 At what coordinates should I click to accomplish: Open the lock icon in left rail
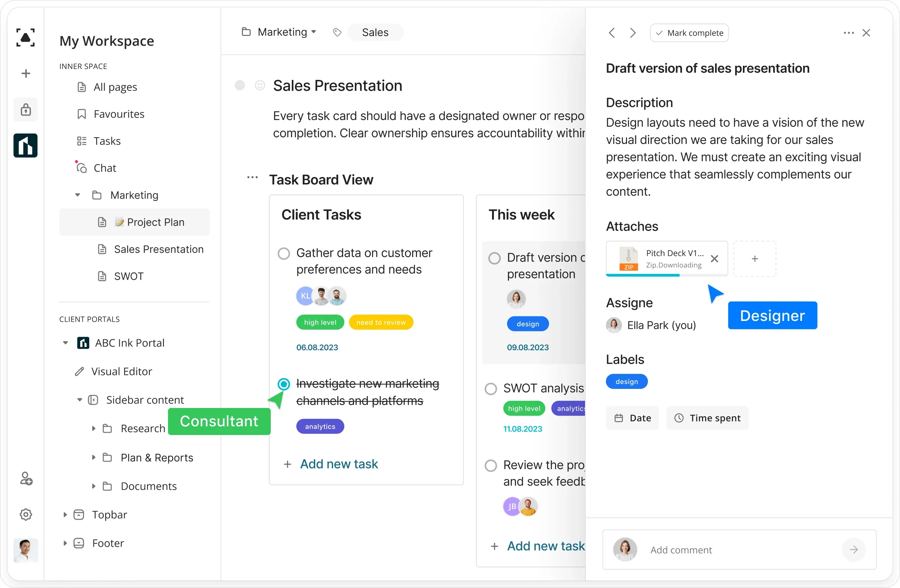[x=26, y=109]
